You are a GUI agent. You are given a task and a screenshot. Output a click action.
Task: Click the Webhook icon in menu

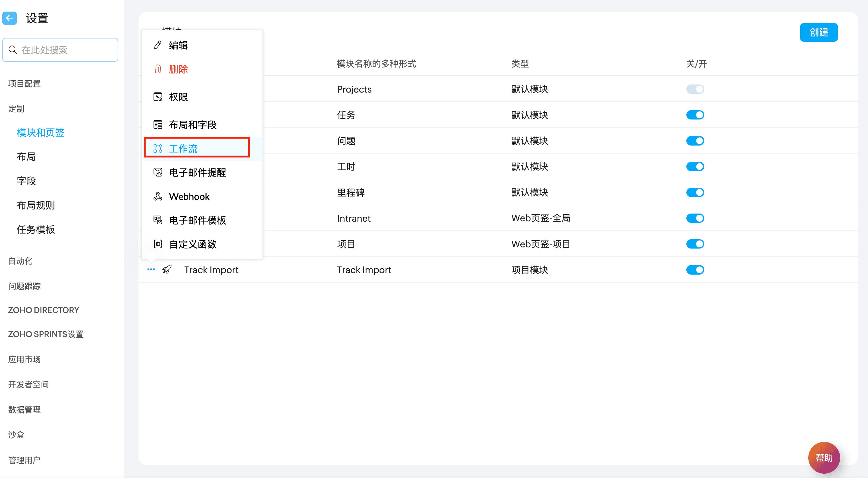(157, 196)
